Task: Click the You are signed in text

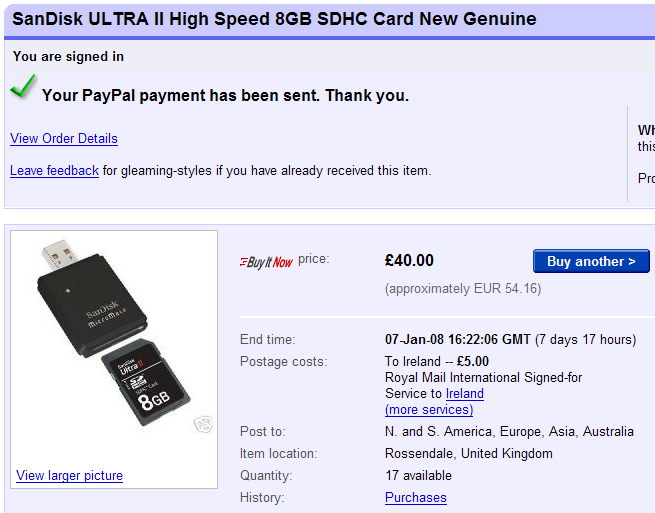Action: (68, 56)
